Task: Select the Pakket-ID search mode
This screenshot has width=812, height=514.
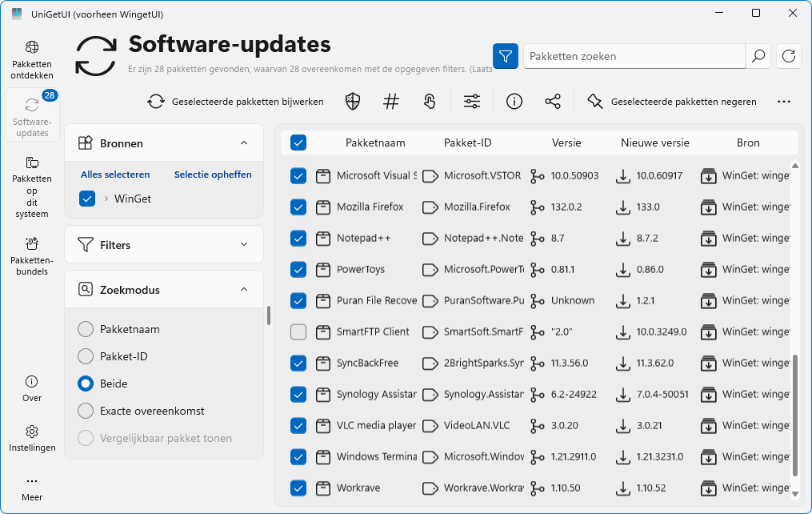Action: pos(86,356)
